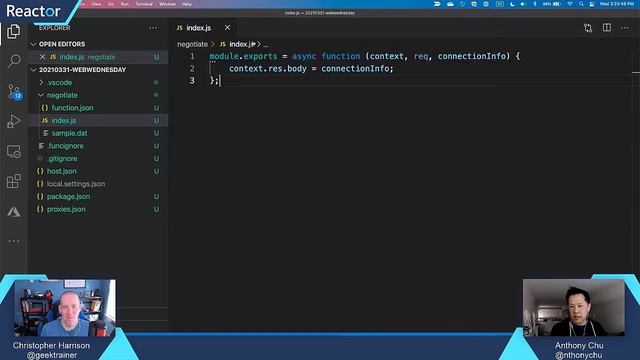Open the Search view icon

(x=14, y=61)
